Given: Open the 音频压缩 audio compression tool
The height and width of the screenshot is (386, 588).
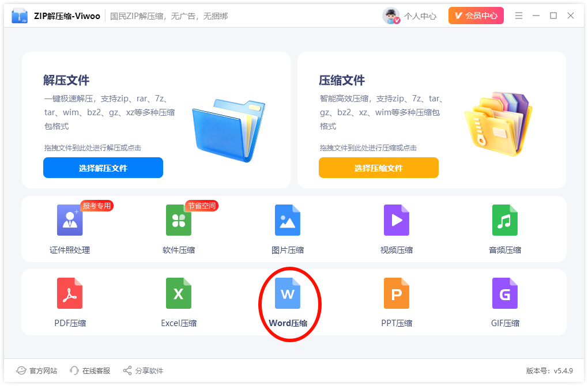Looking at the screenshot, I should 505,220.
